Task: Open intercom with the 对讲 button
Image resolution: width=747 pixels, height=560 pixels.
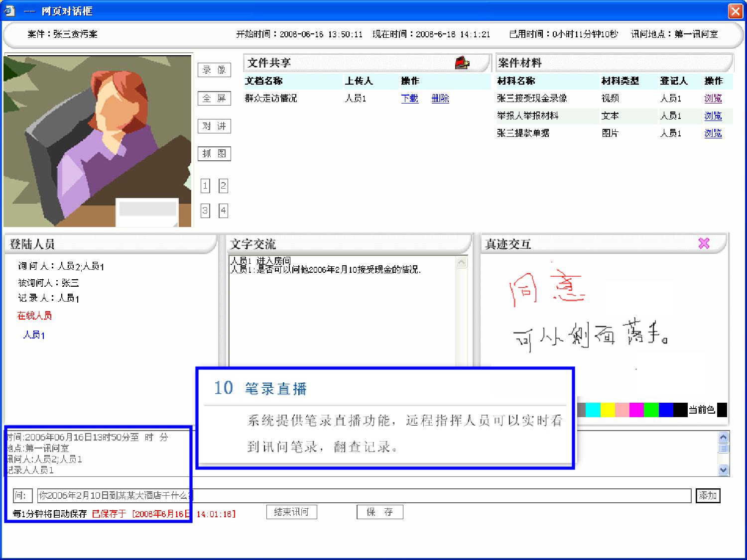Action: coord(214,126)
